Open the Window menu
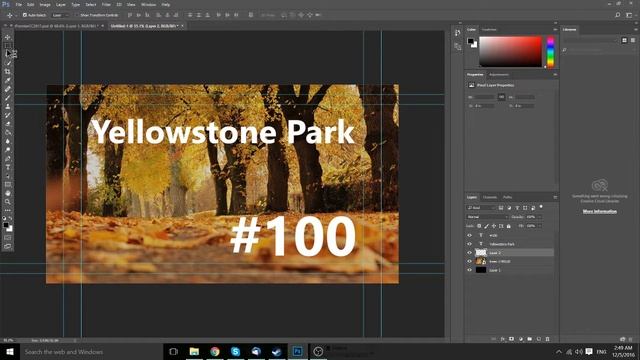 tap(148, 4)
